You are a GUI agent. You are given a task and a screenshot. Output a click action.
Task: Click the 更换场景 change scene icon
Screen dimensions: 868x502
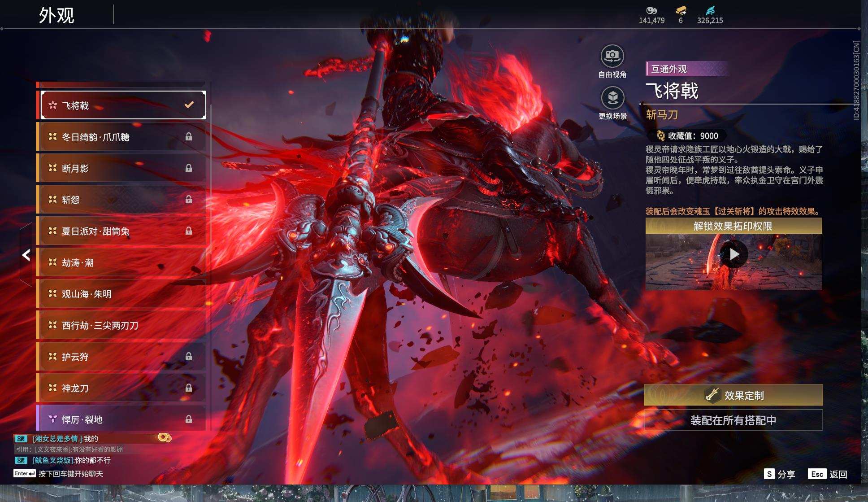click(612, 98)
